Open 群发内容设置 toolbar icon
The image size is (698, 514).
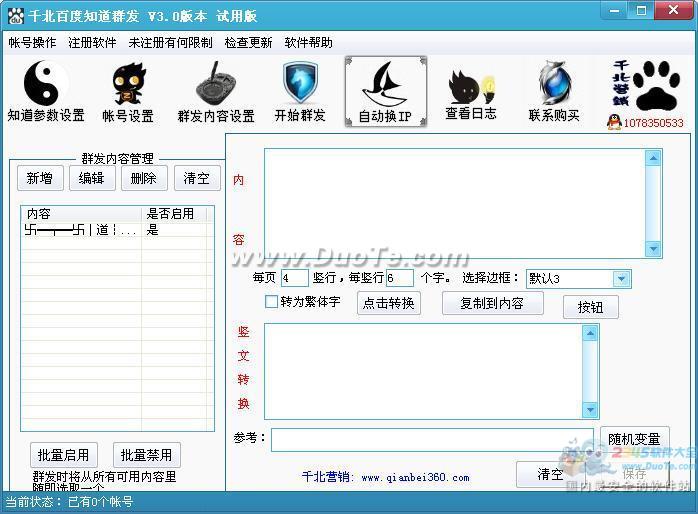tap(216, 84)
